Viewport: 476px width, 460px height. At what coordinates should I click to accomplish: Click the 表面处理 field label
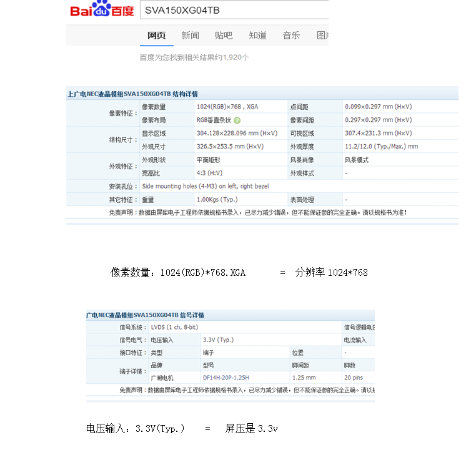point(302,200)
